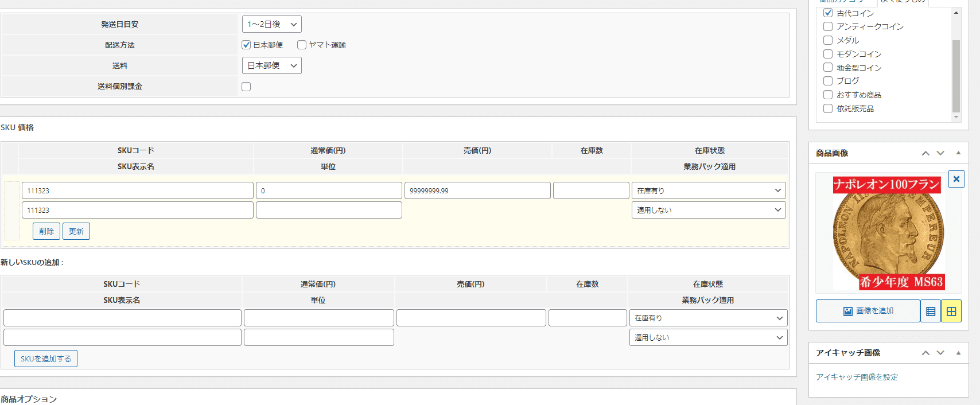Image resolution: width=980 pixels, height=405 pixels.
Task: Click 単位 field for SKU 111323
Action: coord(329,210)
